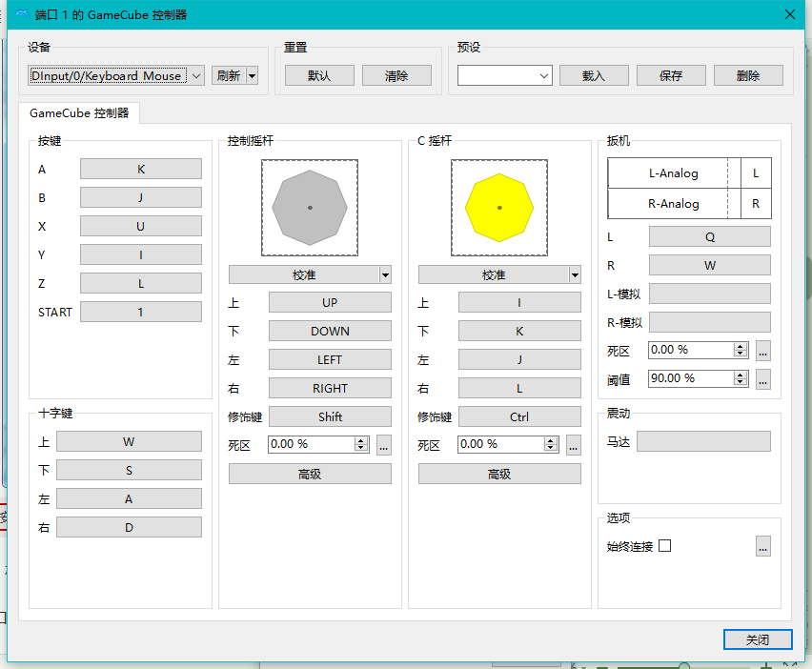The height and width of the screenshot is (669, 812).
Task: Rebind C stick up mapped to I
Action: tap(519, 302)
